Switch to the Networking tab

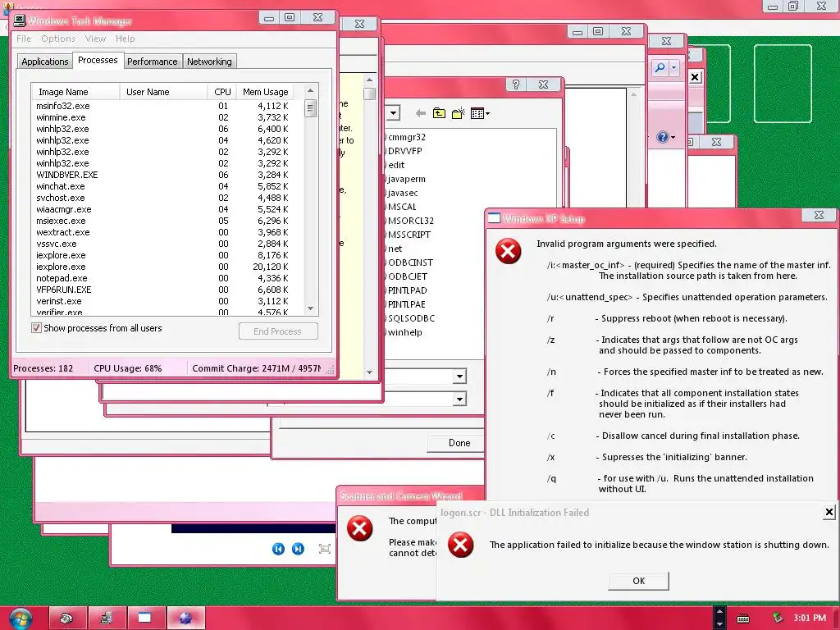[209, 62]
